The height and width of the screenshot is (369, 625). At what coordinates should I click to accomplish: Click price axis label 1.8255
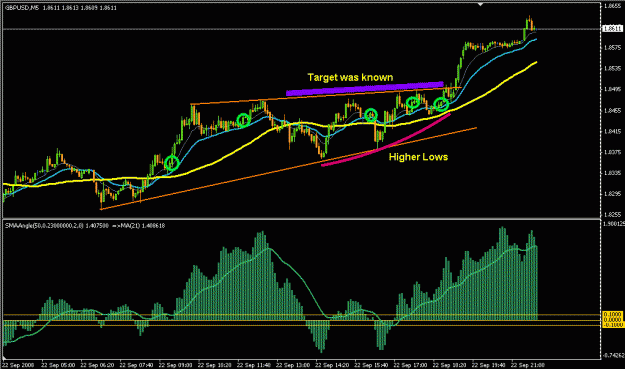[x=612, y=214]
